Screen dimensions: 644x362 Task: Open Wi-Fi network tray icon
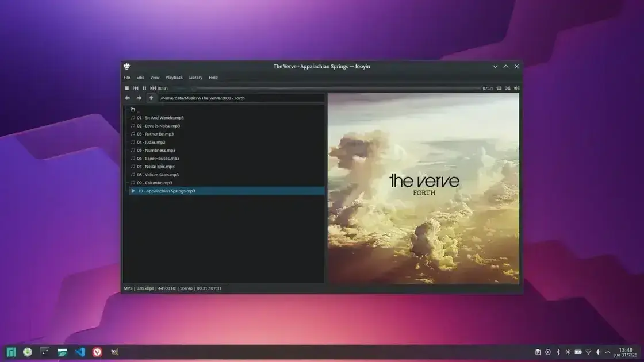click(x=588, y=352)
